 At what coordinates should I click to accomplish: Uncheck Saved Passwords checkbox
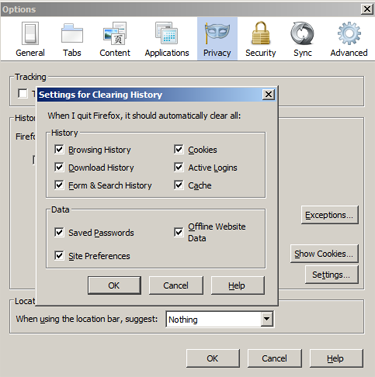pyautogui.click(x=59, y=232)
